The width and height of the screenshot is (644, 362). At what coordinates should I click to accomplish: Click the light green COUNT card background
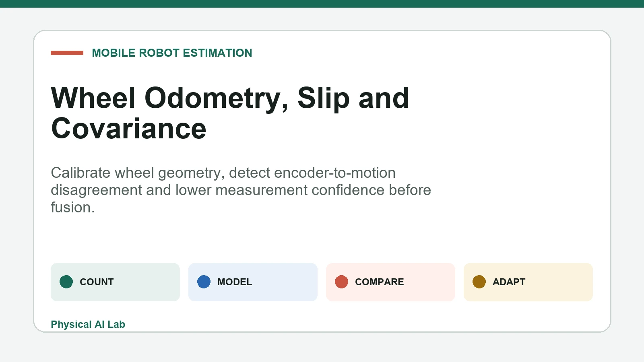pos(115,282)
